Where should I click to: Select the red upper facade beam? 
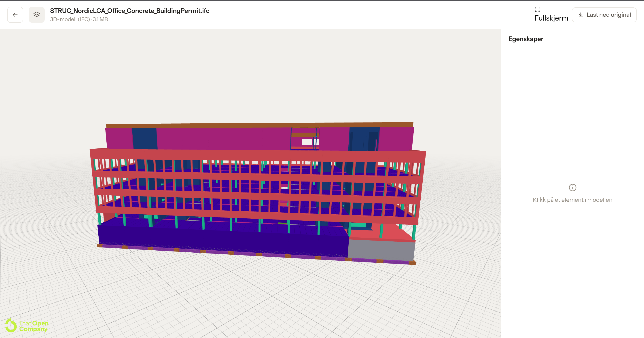point(258,155)
